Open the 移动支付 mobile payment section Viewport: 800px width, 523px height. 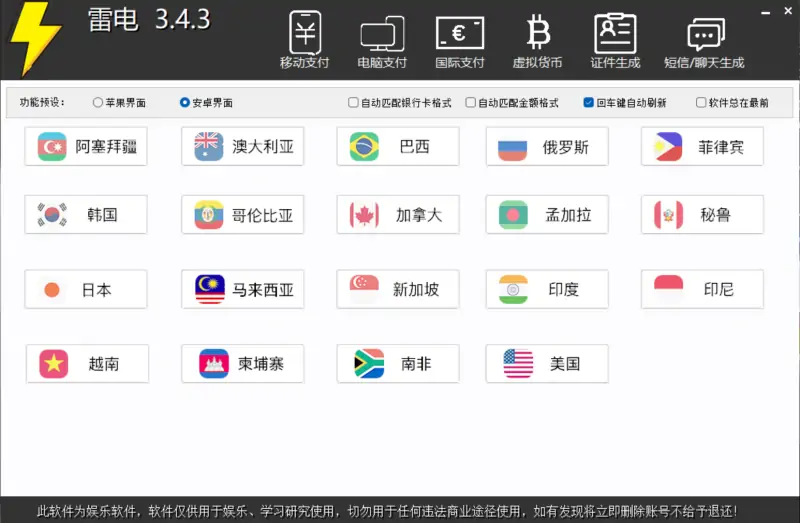point(304,34)
